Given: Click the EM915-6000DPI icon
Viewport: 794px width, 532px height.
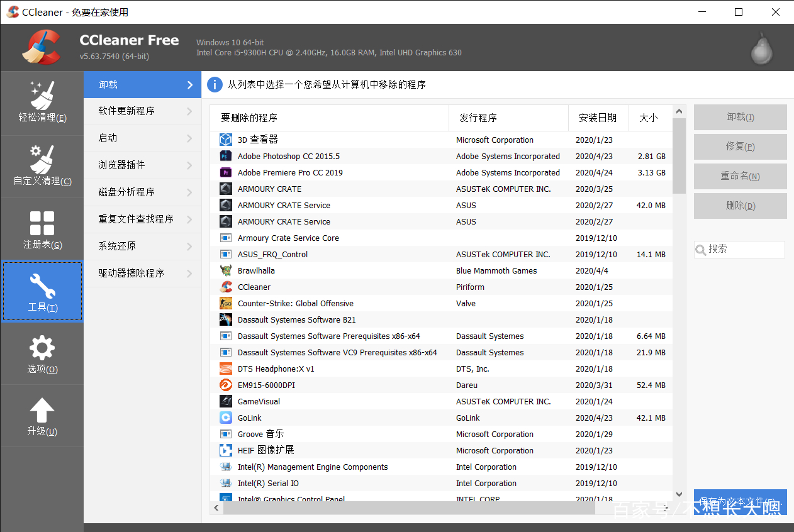Looking at the screenshot, I should click(x=226, y=385).
